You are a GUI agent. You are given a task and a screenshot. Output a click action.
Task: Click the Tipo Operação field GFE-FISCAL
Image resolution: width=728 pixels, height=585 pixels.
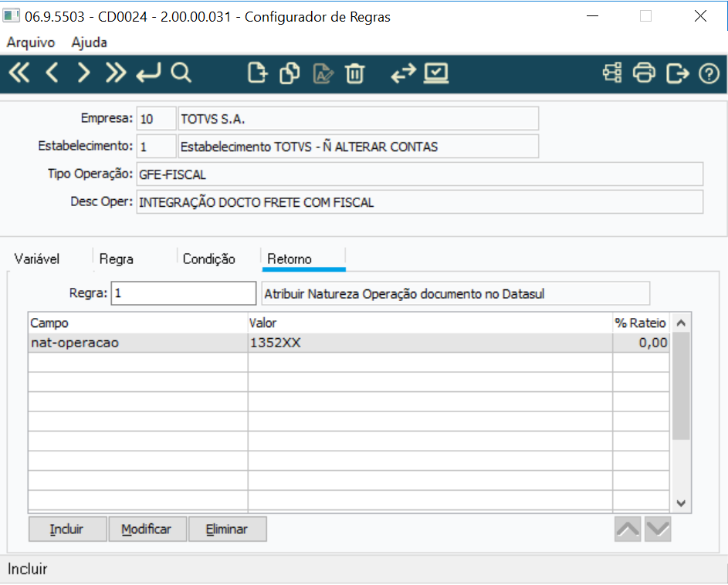coord(420,174)
